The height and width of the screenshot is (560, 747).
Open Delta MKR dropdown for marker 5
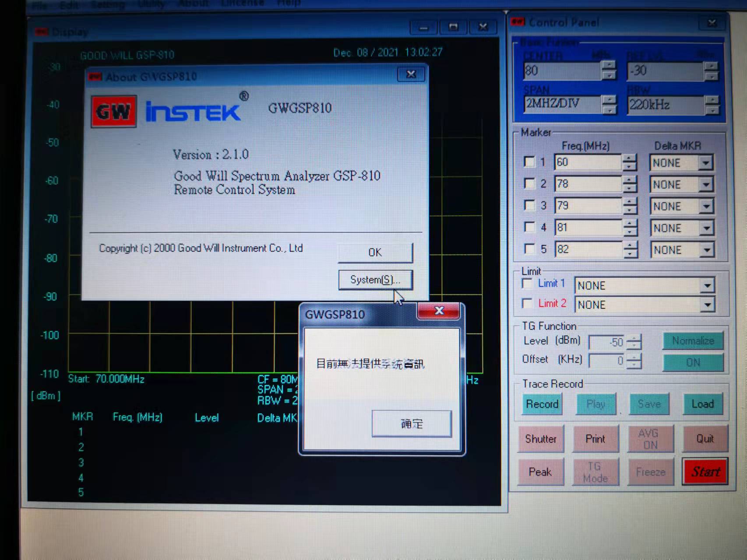pyautogui.click(x=706, y=250)
